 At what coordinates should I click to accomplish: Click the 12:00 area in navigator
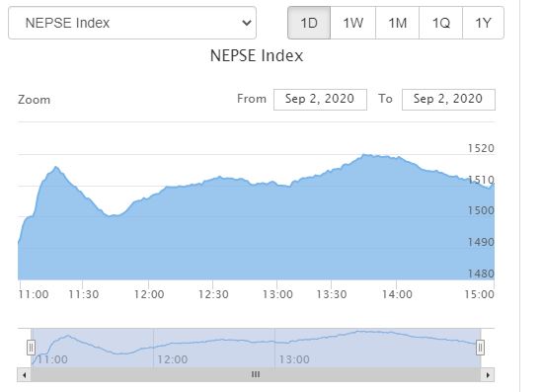point(173,359)
